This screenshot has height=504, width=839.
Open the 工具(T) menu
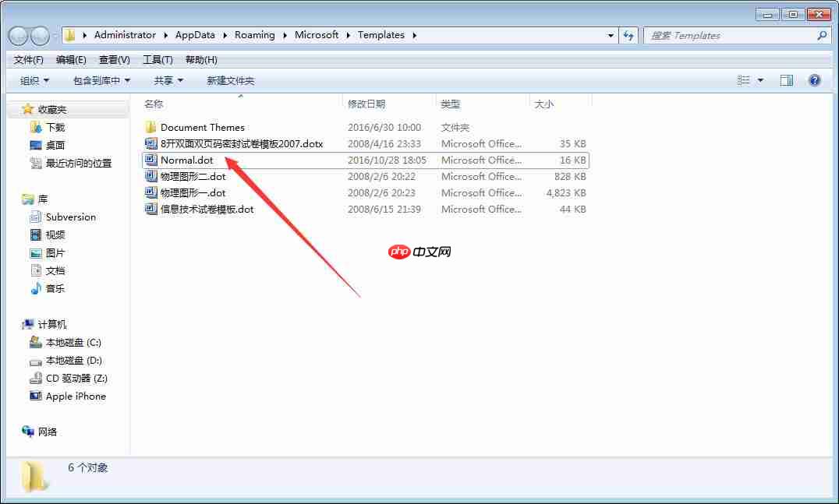tap(159, 59)
